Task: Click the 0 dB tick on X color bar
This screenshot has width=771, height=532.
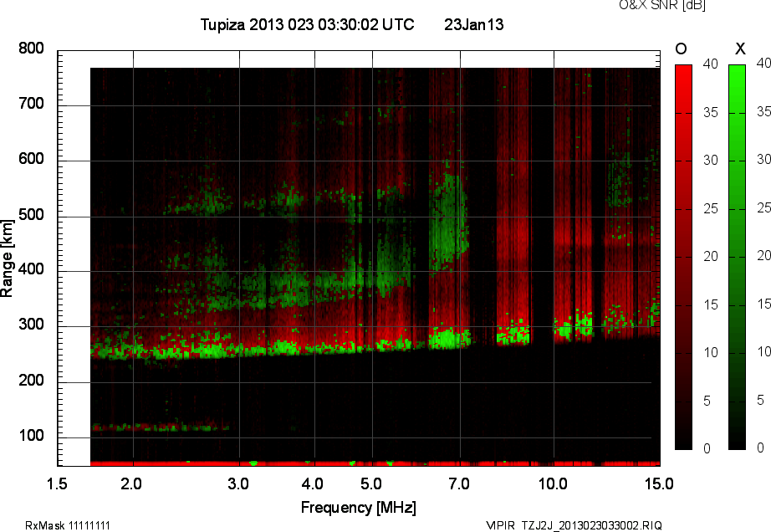Action: [x=761, y=448]
